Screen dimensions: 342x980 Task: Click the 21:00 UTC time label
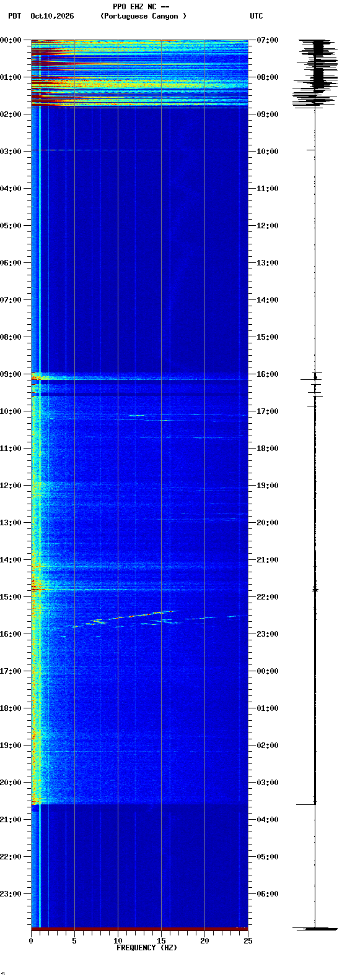(x=268, y=560)
